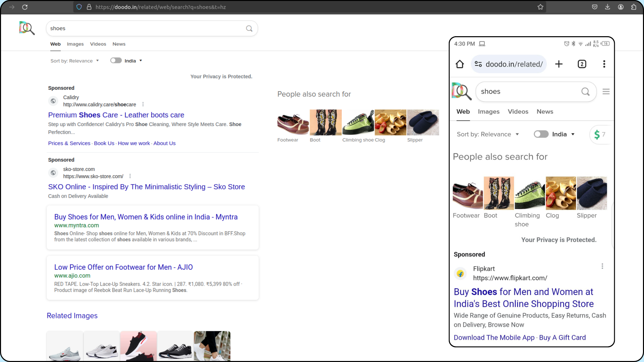
Task: Open the browser account profile icon
Action: (x=621, y=7)
